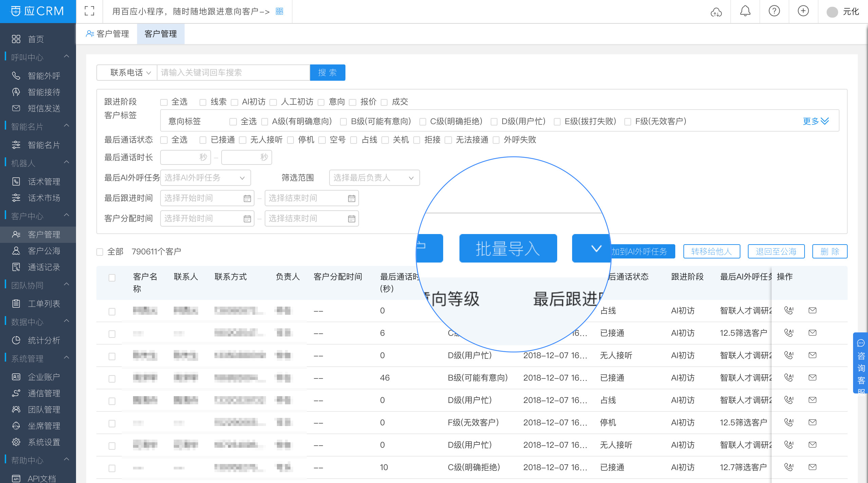Collapse the 呼叫中心 sidebar section

pos(67,56)
